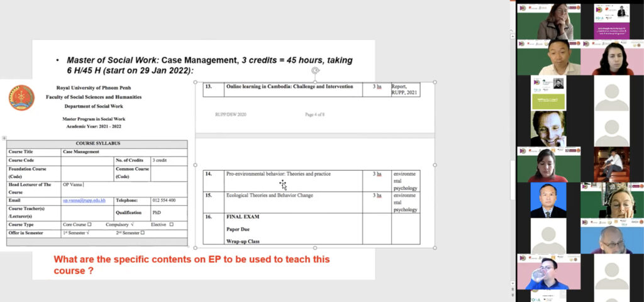Open the op.vanna@rupp.edu.kh email link
Viewport: 644px width, 302px height.
84,201
